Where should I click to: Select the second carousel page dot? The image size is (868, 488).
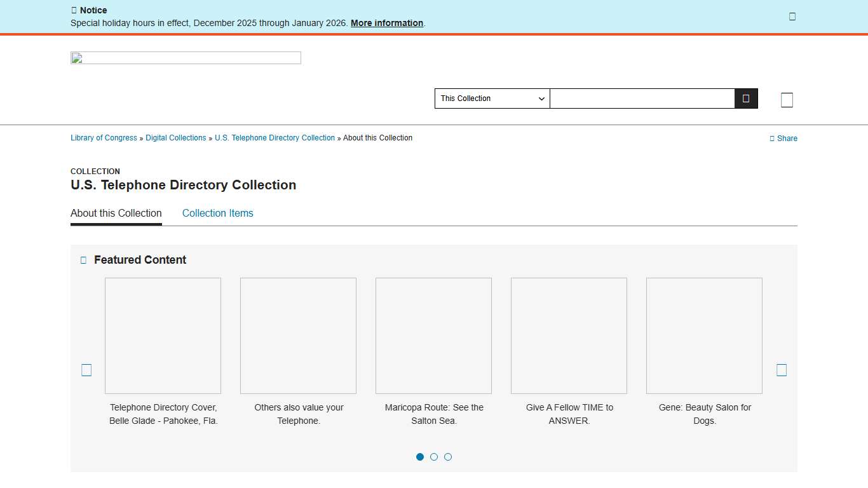(434, 456)
